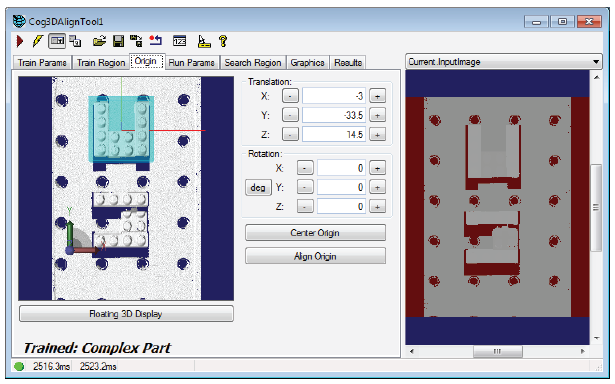Click the Rotation Y value field
The width and height of the screenshot is (615, 384).
click(341, 187)
